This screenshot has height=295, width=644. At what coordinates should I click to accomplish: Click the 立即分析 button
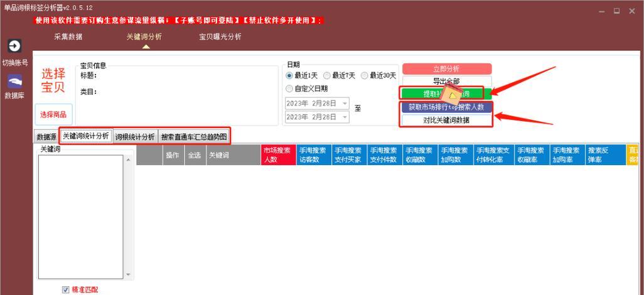[x=447, y=68]
